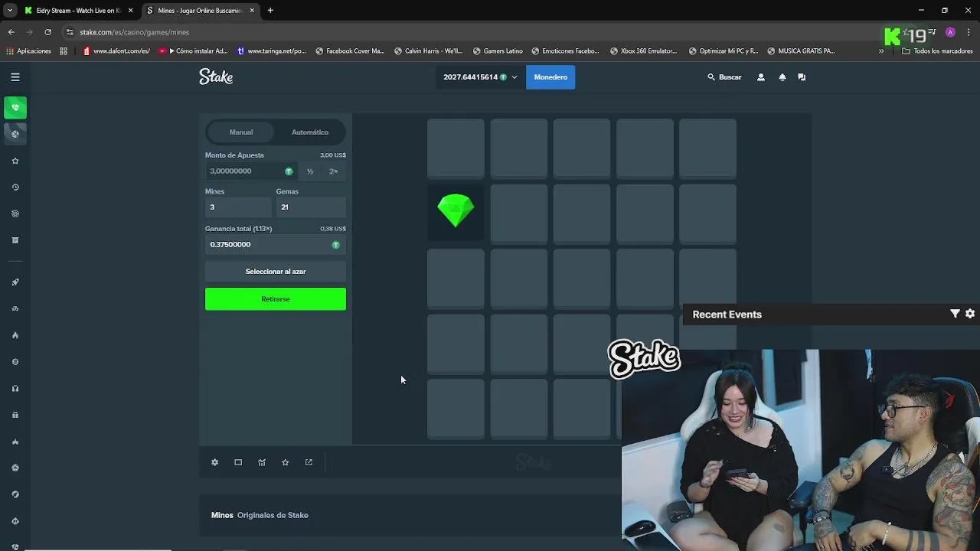Click the address bar stake.com URL
980x551 pixels.
click(x=135, y=32)
